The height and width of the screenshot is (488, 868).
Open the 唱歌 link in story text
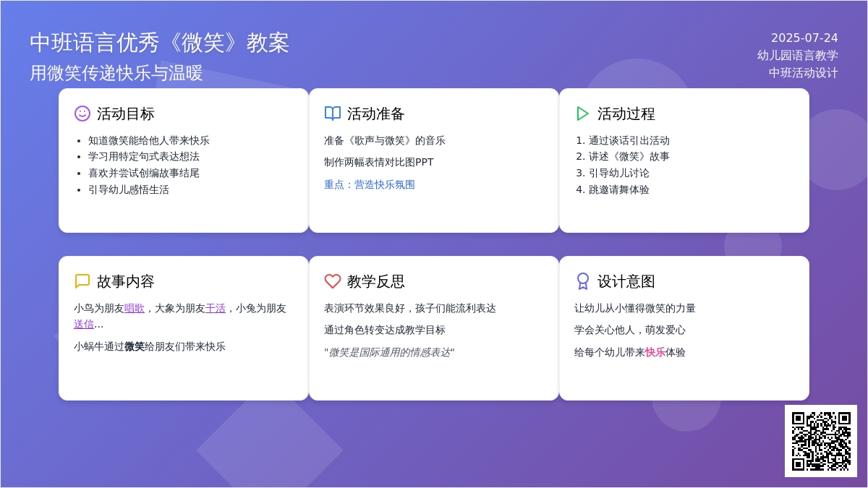[135, 308]
